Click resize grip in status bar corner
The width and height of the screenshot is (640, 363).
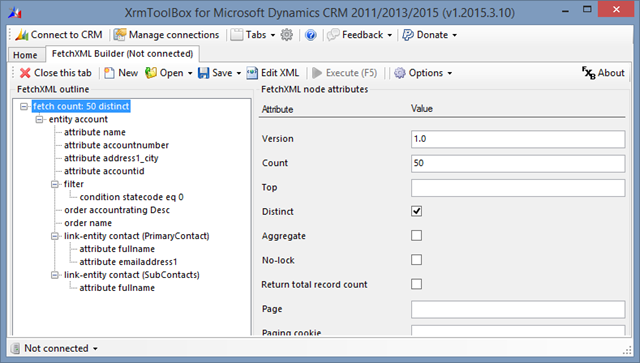[627, 350]
